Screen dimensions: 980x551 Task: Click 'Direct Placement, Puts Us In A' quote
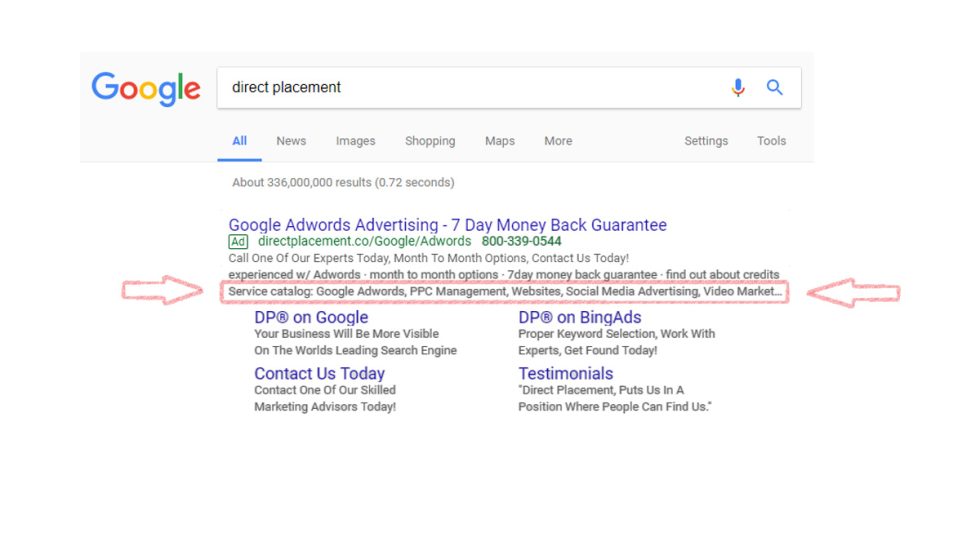click(601, 390)
